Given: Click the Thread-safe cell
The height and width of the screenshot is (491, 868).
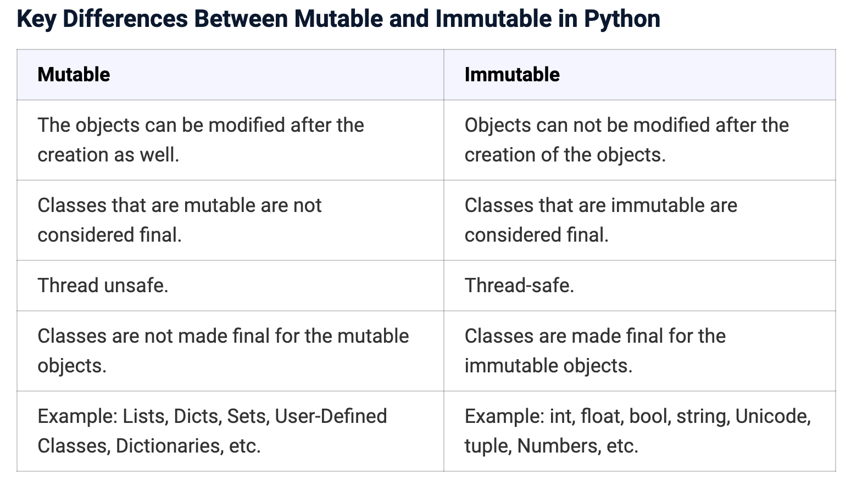Looking at the screenshot, I should (639, 286).
